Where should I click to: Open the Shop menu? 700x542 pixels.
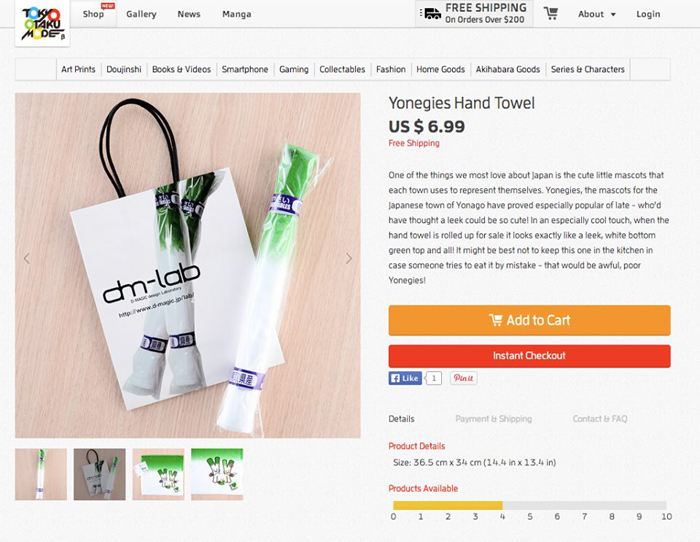(94, 14)
